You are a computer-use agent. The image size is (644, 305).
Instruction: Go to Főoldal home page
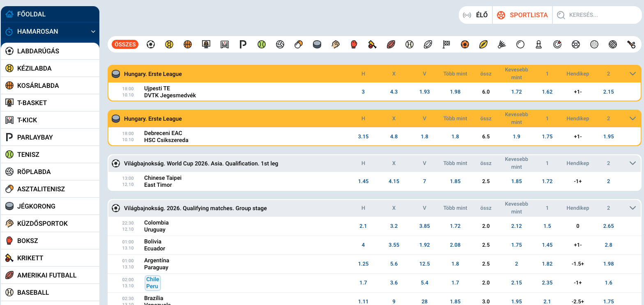[x=50, y=14]
